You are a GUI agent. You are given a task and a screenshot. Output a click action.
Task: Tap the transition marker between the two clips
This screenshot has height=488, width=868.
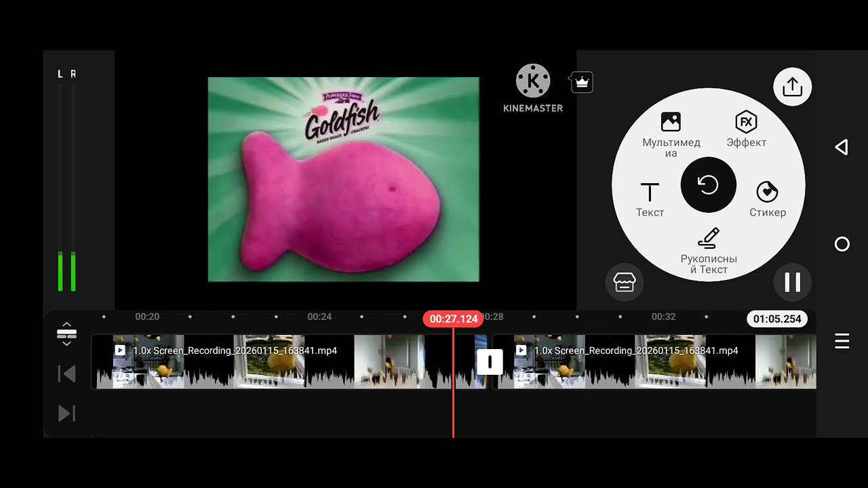(490, 362)
